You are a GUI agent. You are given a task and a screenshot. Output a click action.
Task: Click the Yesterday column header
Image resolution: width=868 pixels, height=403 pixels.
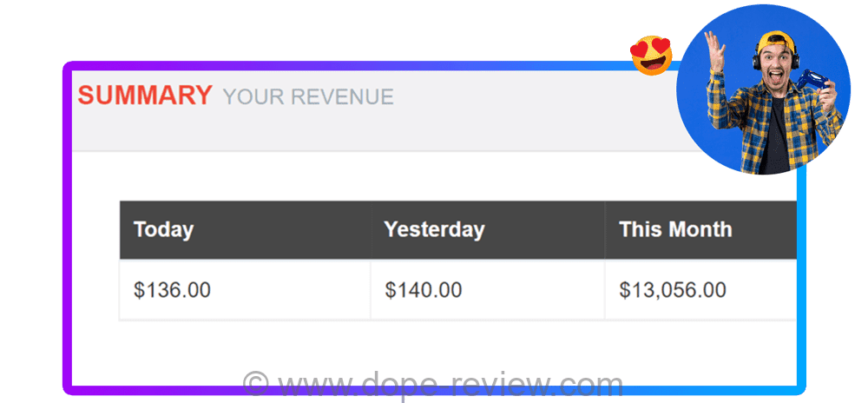434,230
